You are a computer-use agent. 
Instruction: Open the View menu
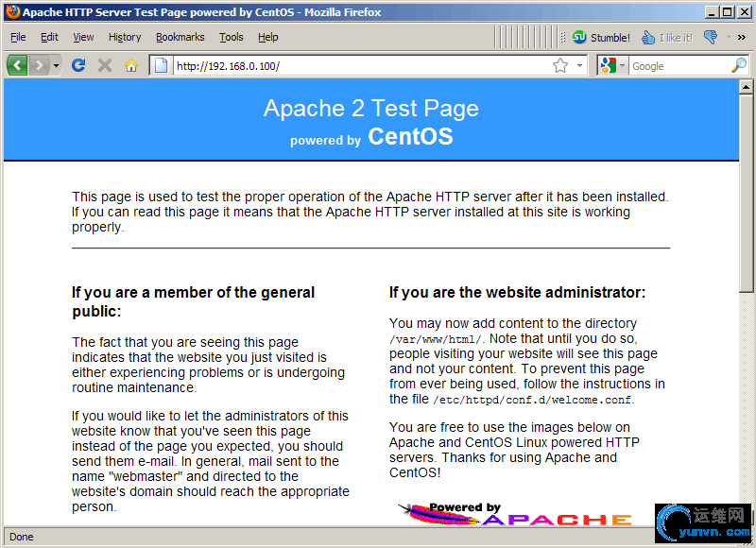point(83,37)
